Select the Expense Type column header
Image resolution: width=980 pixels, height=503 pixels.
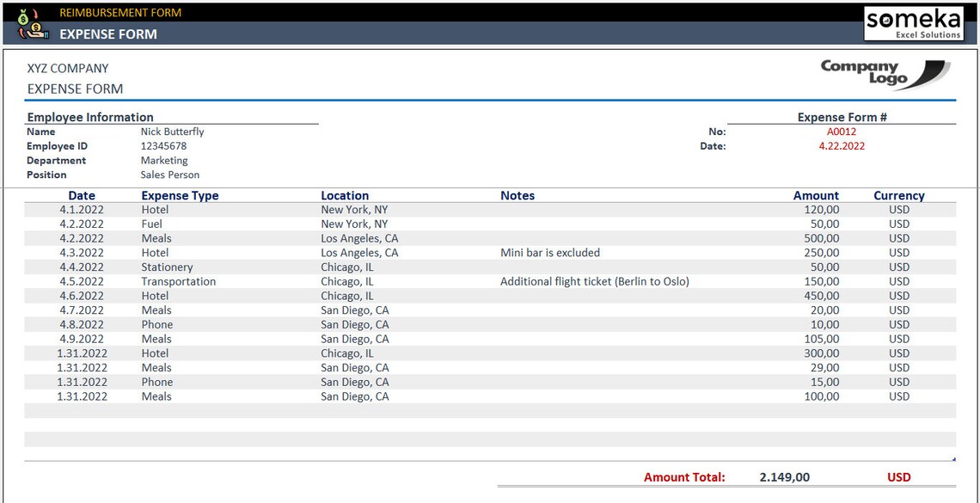179,195
